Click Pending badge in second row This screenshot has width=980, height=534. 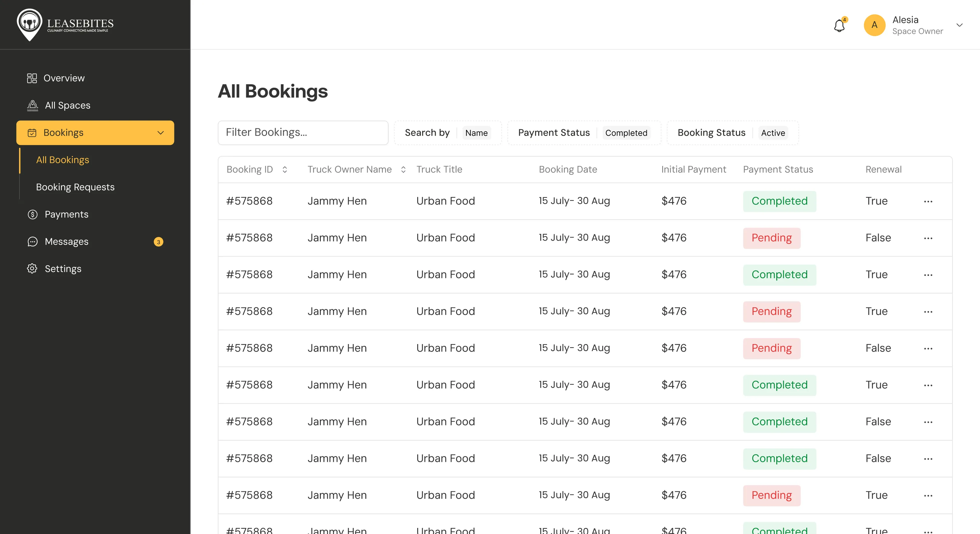click(771, 238)
